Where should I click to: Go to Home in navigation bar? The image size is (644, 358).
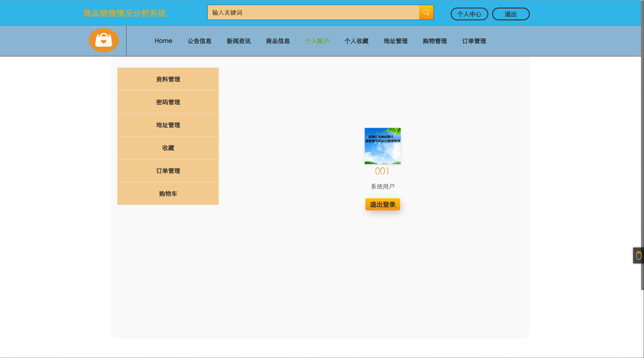(163, 41)
